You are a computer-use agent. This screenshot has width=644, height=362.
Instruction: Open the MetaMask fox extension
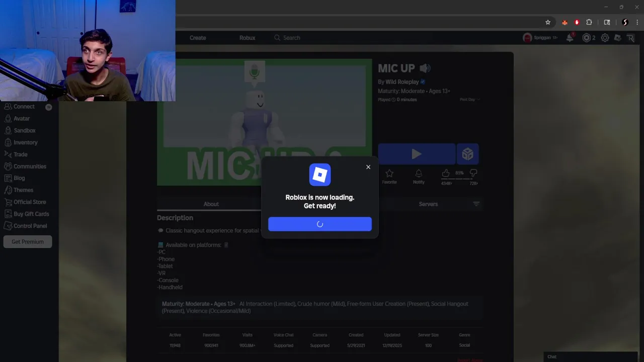pos(565,22)
